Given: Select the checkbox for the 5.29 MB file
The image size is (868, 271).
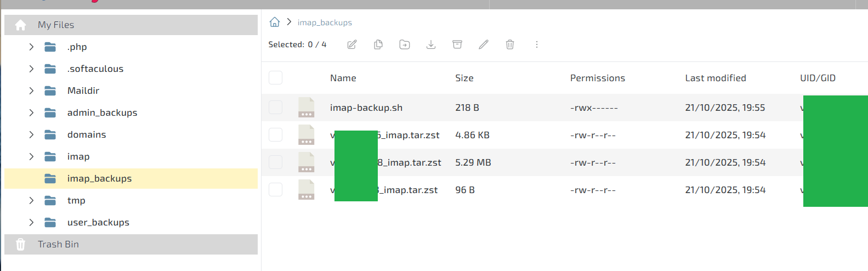Looking at the screenshot, I should pyautogui.click(x=276, y=162).
